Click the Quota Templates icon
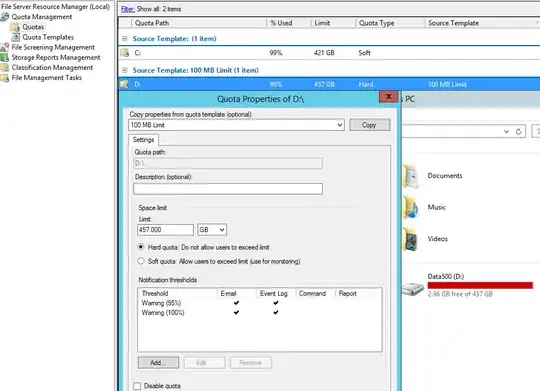 click(15, 37)
